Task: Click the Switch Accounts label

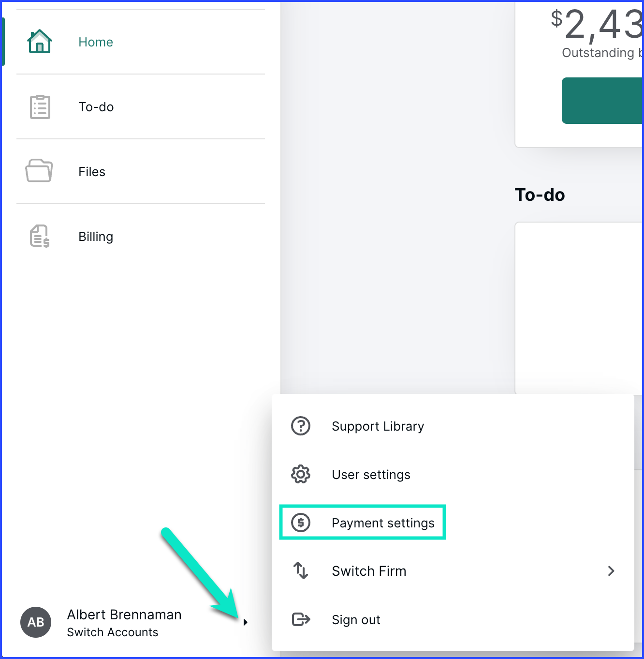Action: [x=113, y=632]
